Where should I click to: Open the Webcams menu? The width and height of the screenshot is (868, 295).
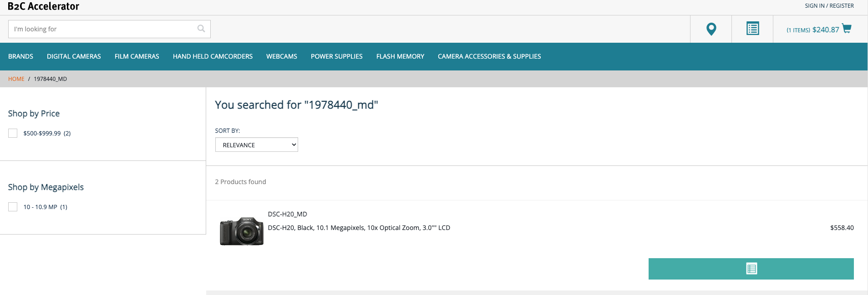pos(282,56)
